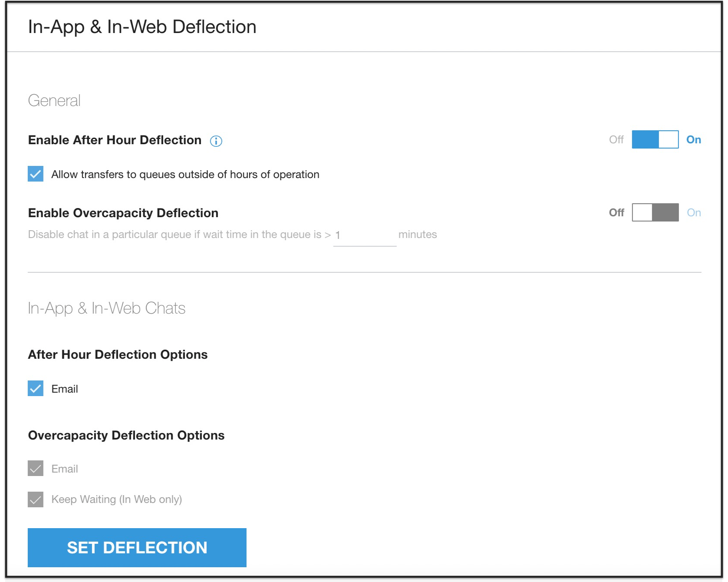Viewport: 728px width, 582px height.
Task: Uncheck Allow transfers to queues outside hours checkbox
Action: (36, 174)
